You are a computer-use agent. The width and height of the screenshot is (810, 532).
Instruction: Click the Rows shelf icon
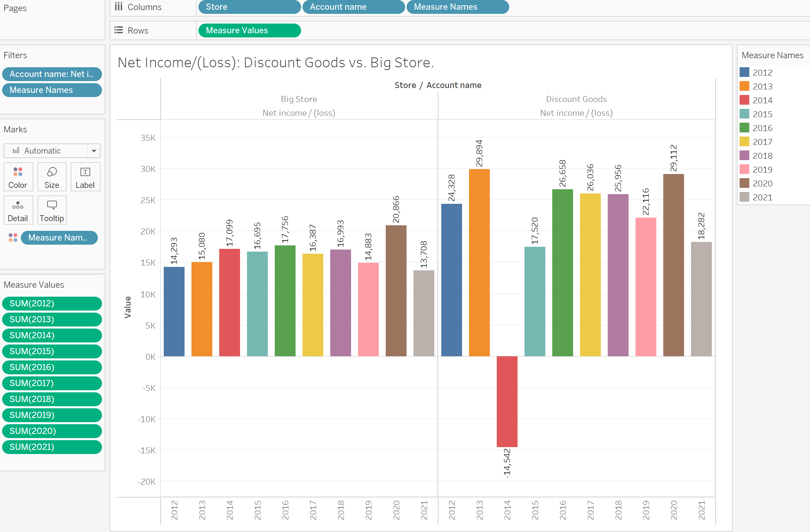(118, 30)
